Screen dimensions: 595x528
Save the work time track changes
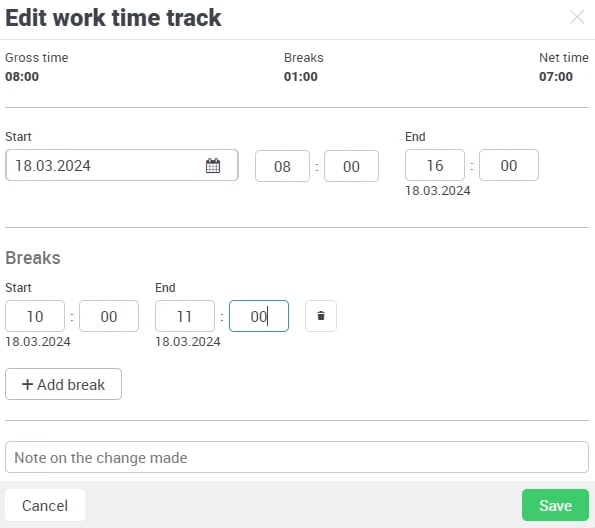pos(555,505)
